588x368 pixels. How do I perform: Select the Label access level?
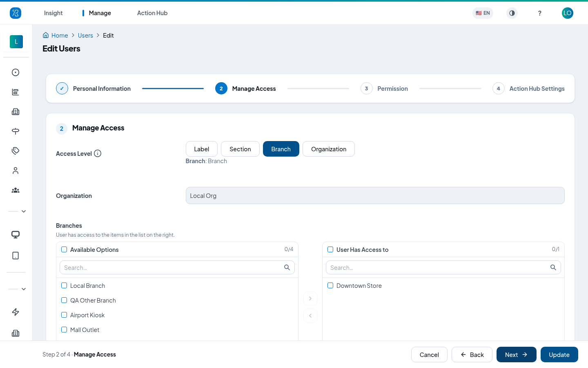pos(202,149)
